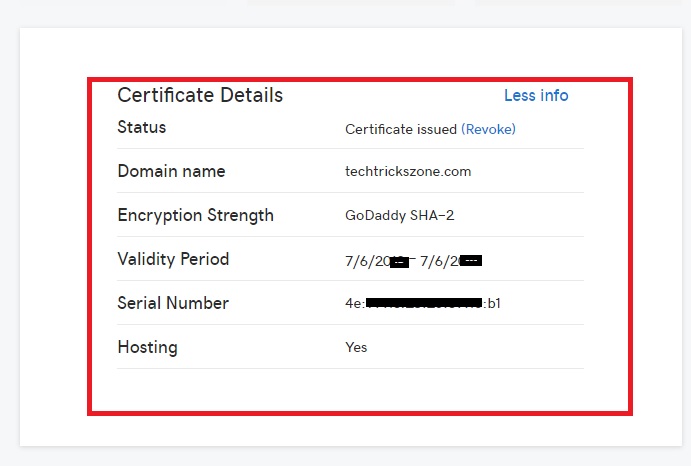Collapse details with Less info
The image size is (691, 466).
pos(535,96)
